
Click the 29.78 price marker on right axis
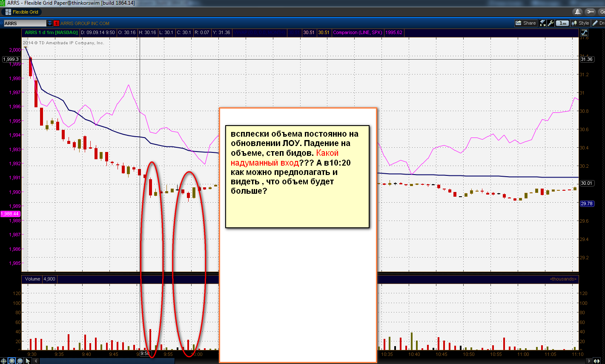(x=587, y=204)
